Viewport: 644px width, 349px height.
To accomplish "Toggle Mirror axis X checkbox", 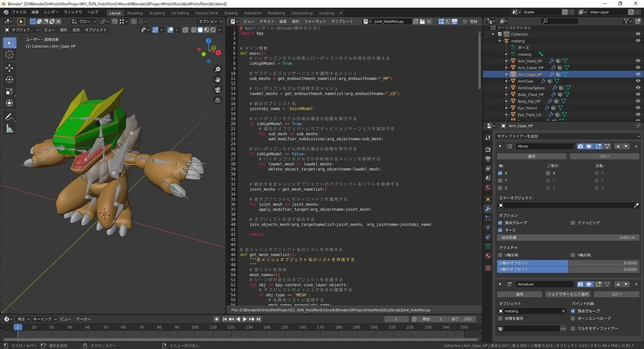I will point(500,173).
